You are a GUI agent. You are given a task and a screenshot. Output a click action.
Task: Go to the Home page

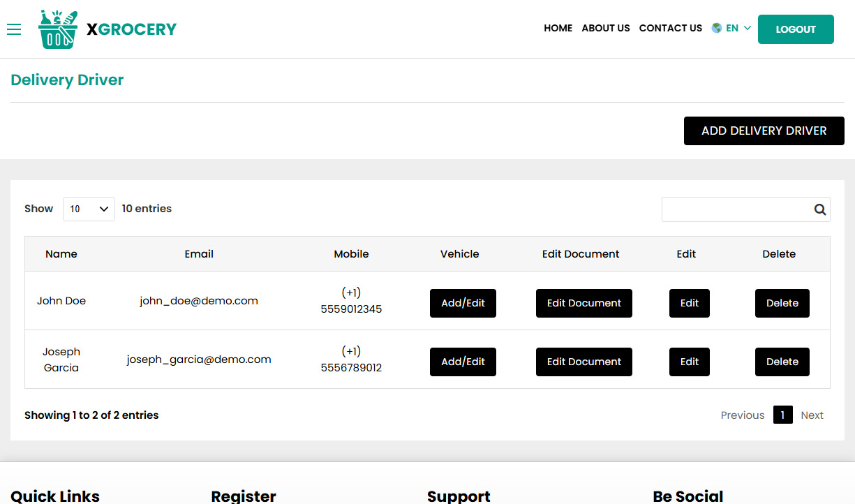[558, 29]
